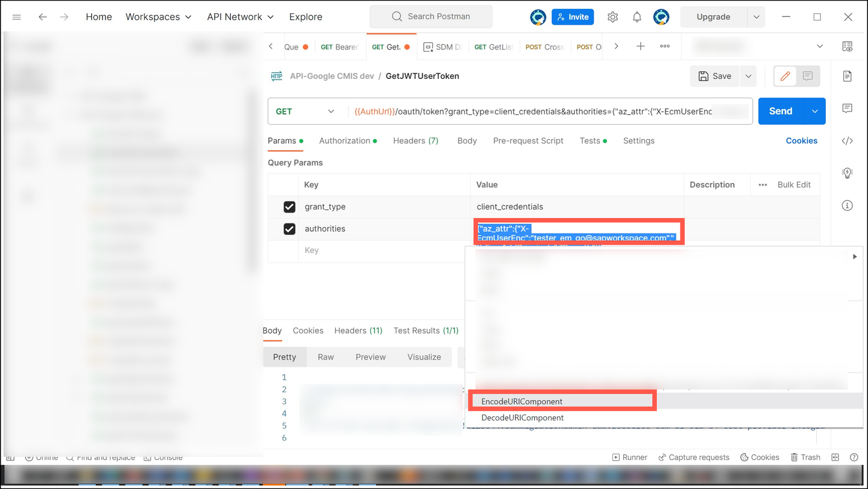This screenshot has height=489, width=868.
Task: Focus the Search Postman field
Action: 431,17
